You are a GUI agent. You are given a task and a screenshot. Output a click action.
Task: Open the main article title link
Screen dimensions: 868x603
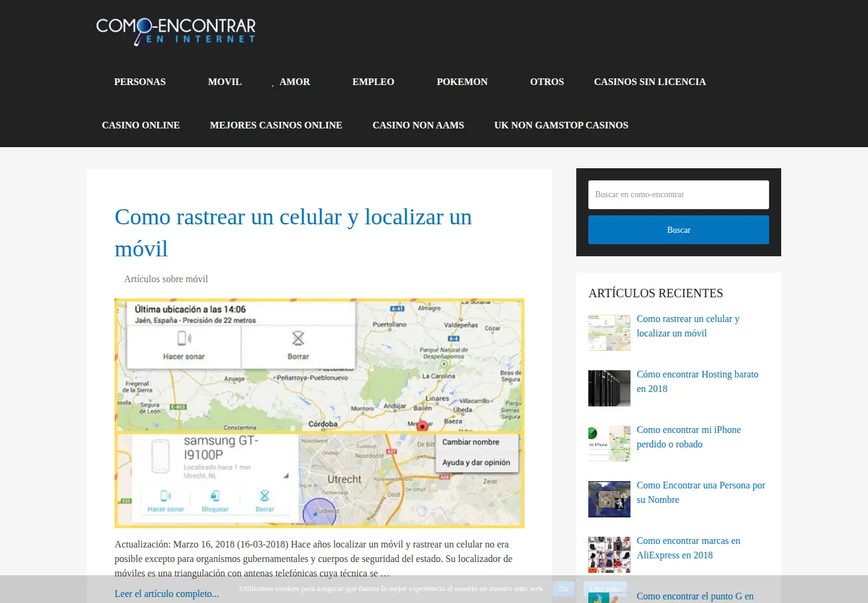[x=293, y=233]
